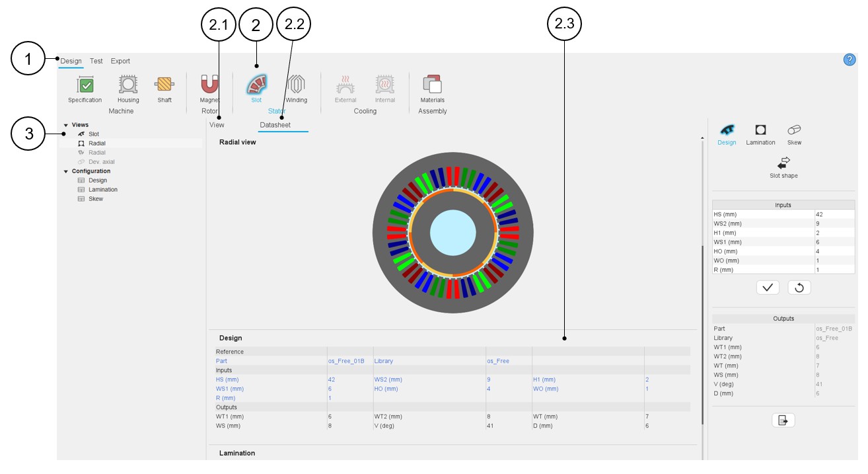The height and width of the screenshot is (474, 868).
Task: Click the Slot shape icon
Action: [783, 164]
